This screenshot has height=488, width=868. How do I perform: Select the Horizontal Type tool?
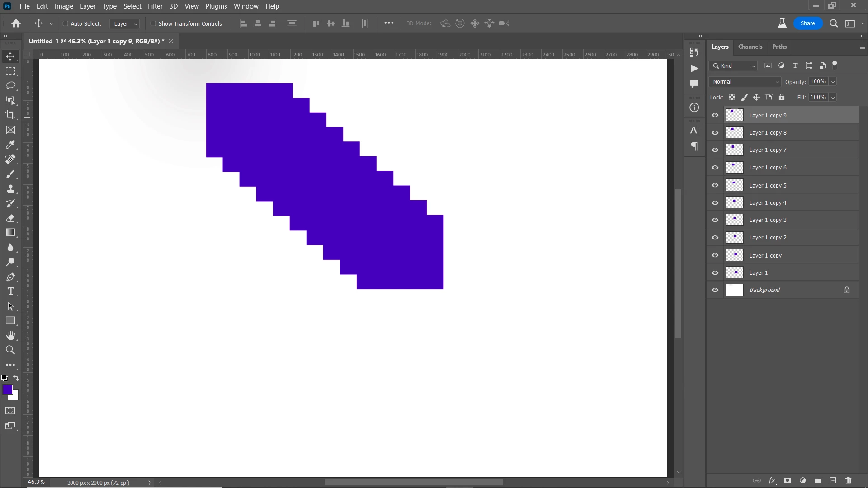click(x=10, y=291)
